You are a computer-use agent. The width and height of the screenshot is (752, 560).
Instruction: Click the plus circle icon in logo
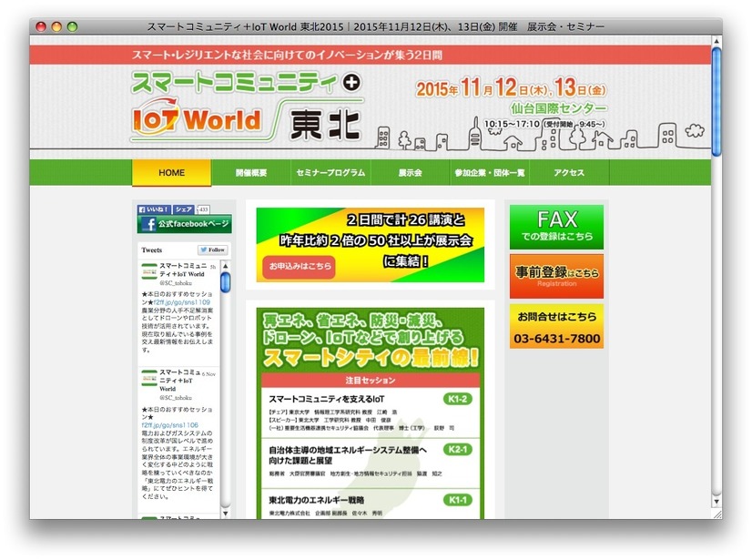[x=351, y=83]
